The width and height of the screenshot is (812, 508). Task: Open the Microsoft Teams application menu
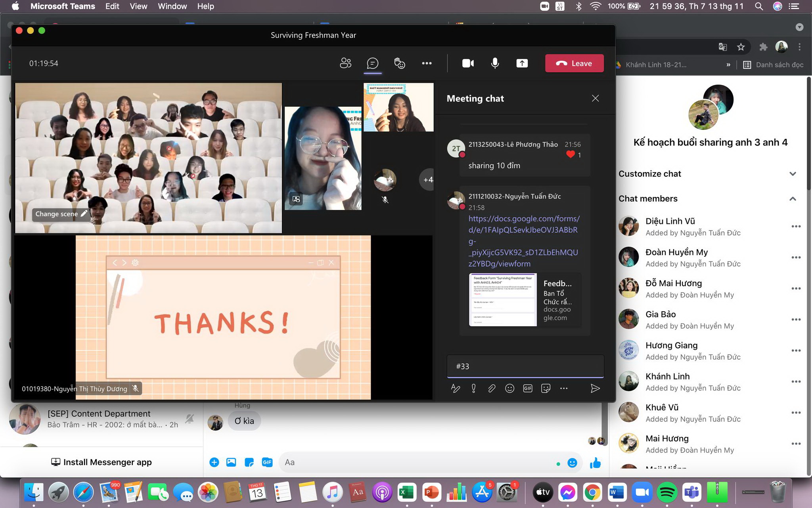coord(63,6)
